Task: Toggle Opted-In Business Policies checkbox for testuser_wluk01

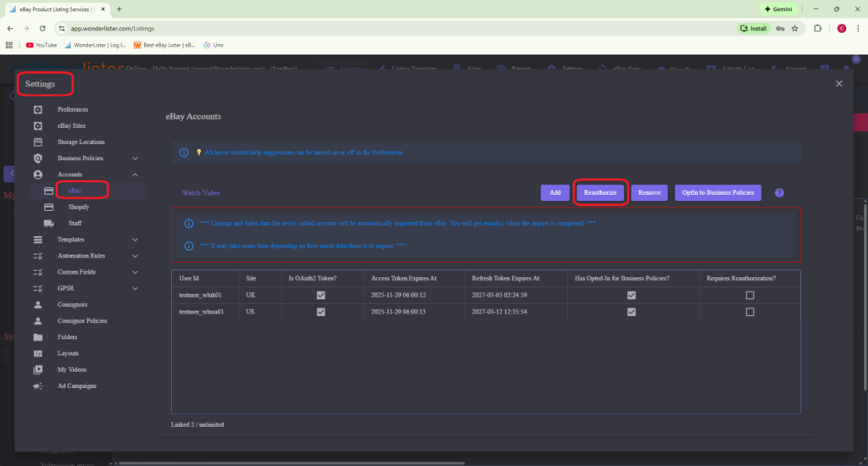Action: point(631,295)
